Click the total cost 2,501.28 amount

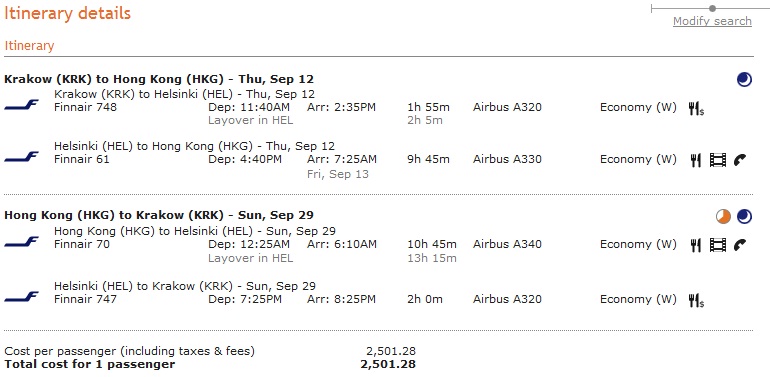(388, 364)
